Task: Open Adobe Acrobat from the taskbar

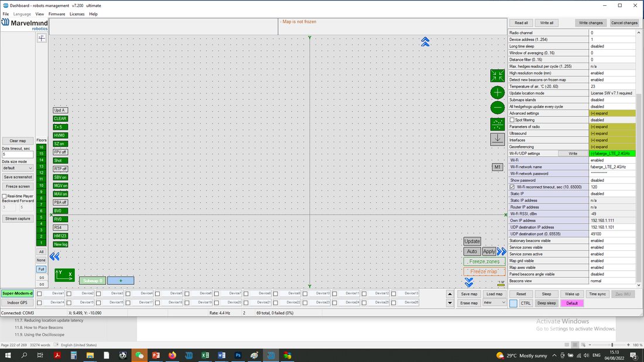Action: (57, 355)
